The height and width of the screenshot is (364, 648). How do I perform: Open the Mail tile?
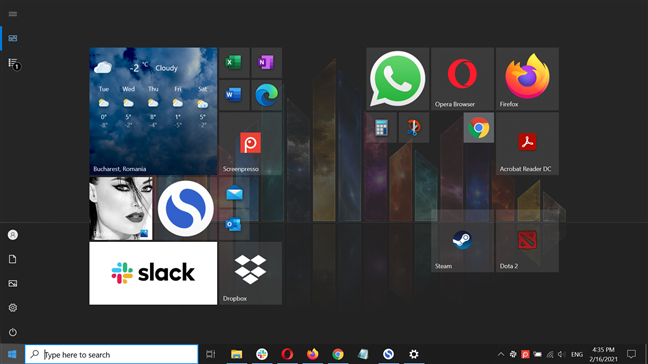[234, 193]
